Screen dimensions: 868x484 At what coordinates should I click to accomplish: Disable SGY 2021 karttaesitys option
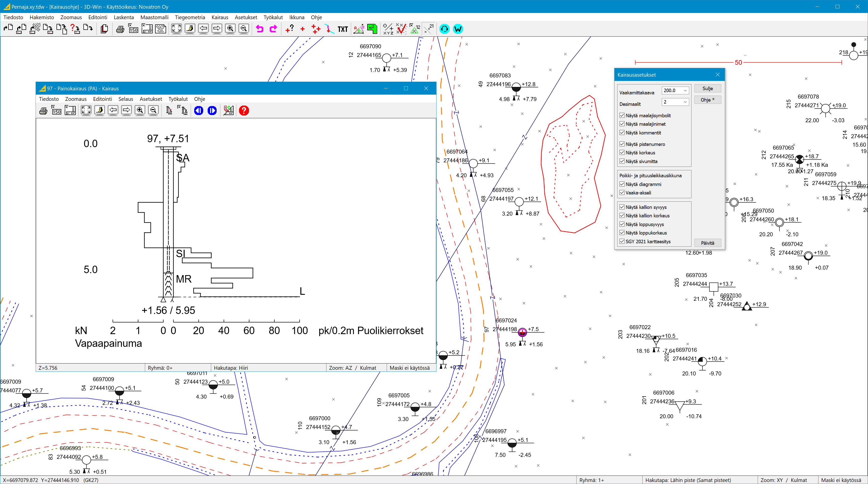(x=622, y=241)
